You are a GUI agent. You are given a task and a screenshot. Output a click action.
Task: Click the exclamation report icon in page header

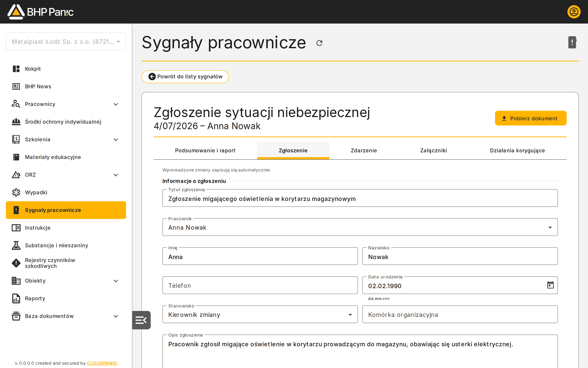point(572,42)
